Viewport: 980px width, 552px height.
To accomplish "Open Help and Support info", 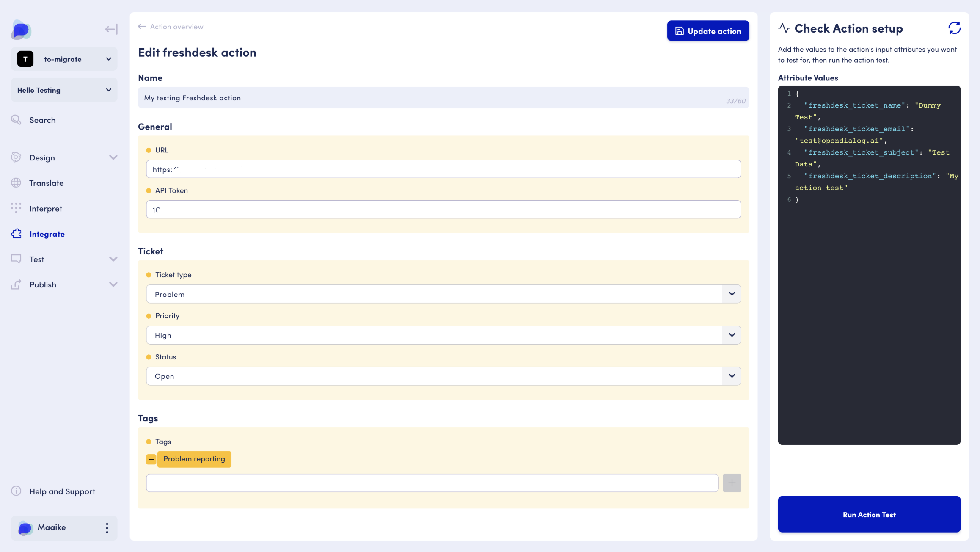I will [62, 491].
